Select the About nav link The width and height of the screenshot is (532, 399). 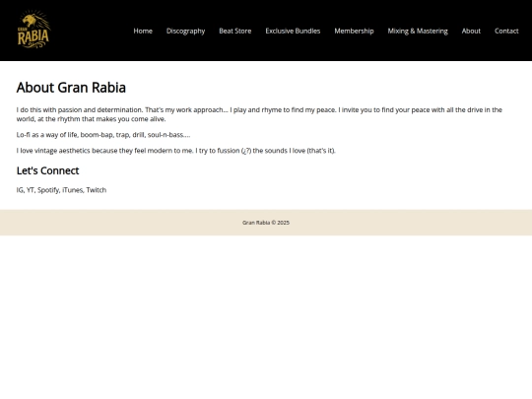click(x=471, y=31)
